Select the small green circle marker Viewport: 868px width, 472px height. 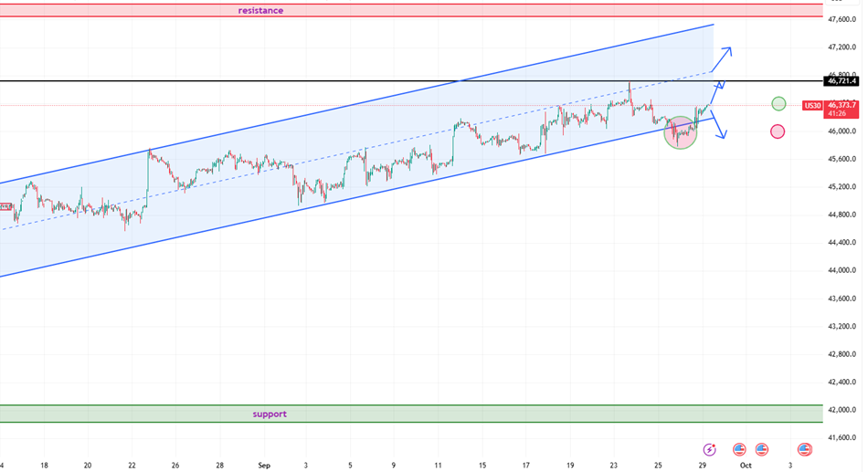click(778, 104)
